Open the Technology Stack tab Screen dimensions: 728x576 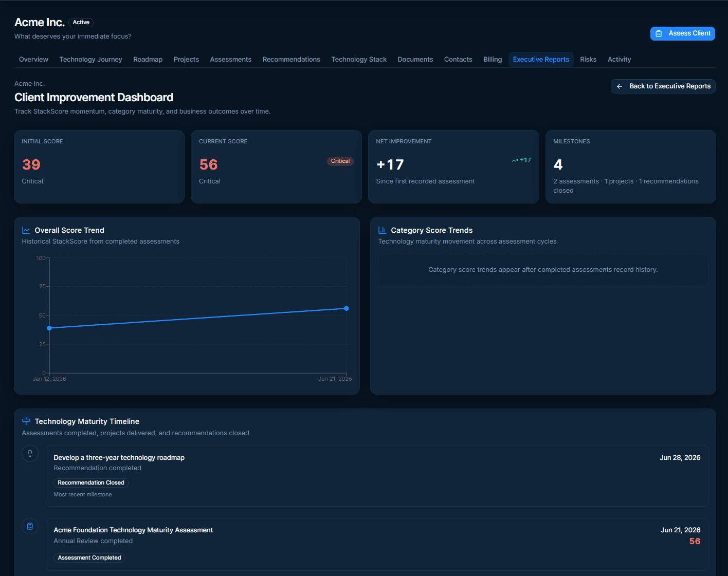point(359,60)
